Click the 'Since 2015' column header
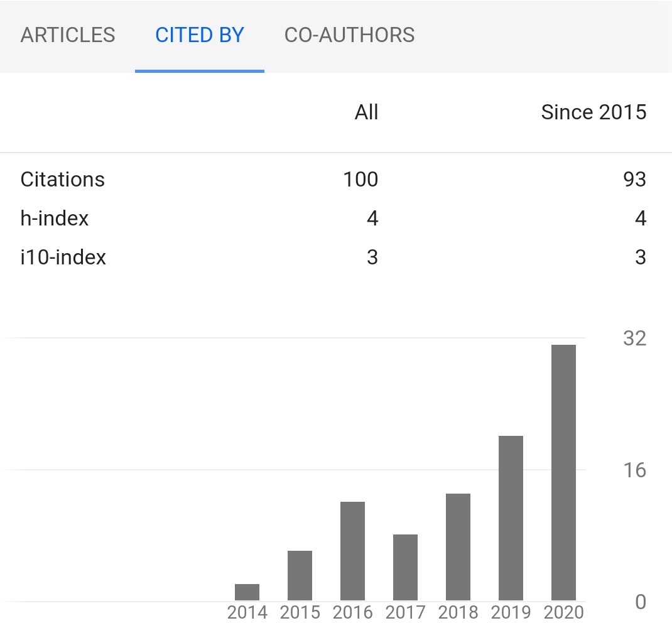Viewport: 672px width, 623px height. pyautogui.click(x=593, y=112)
